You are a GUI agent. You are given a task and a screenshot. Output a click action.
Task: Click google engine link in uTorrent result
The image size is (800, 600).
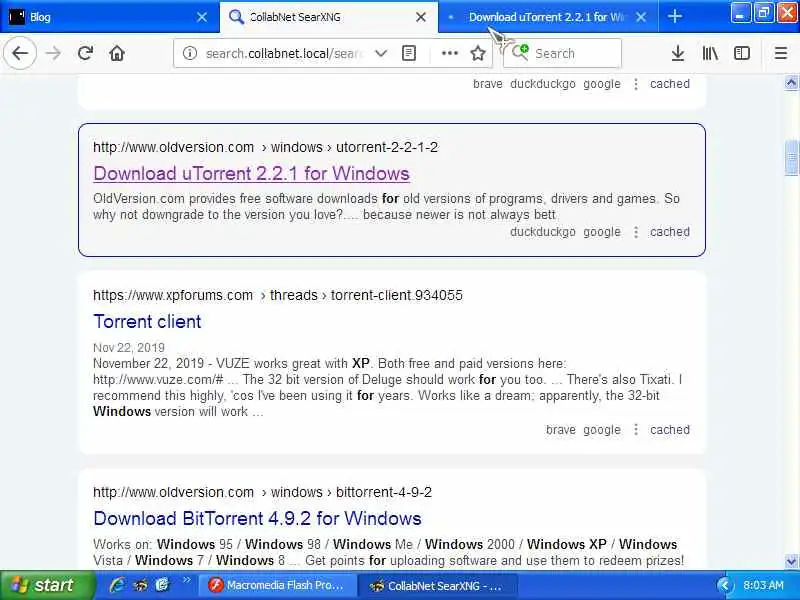pyautogui.click(x=602, y=232)
